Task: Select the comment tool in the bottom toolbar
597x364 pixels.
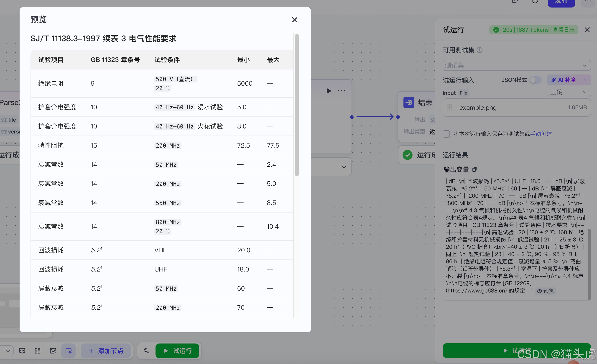Action: pyautogui.click(x=22, y=351)
